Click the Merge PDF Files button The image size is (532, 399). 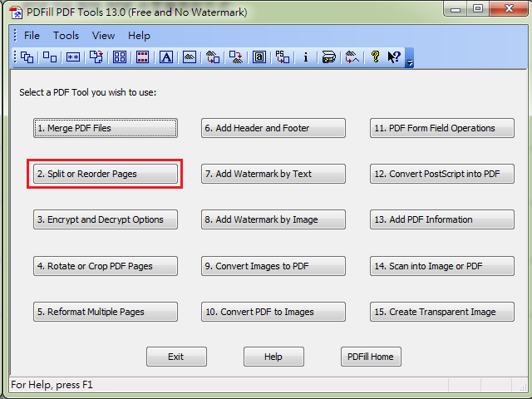[x=106, y=128]
